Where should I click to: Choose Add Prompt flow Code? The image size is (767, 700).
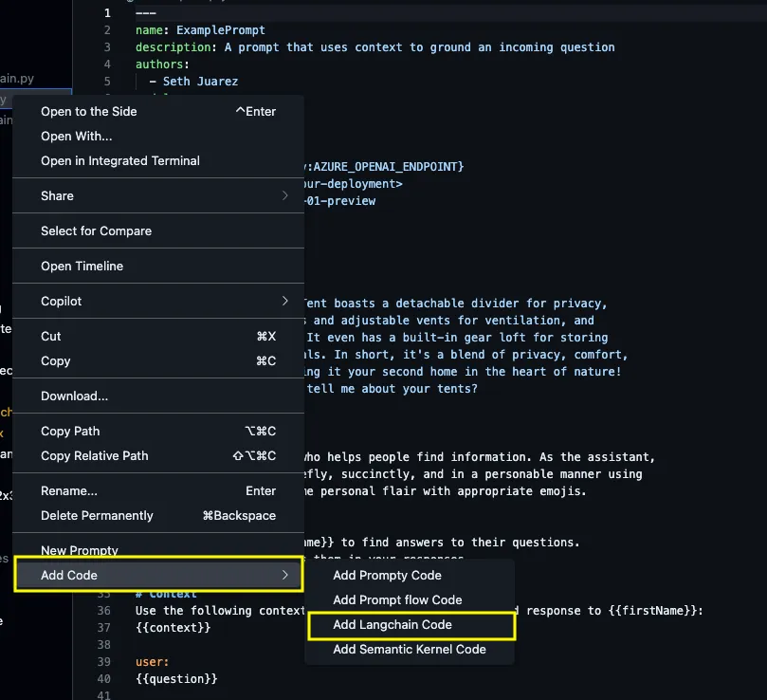[x=397, y=599]
